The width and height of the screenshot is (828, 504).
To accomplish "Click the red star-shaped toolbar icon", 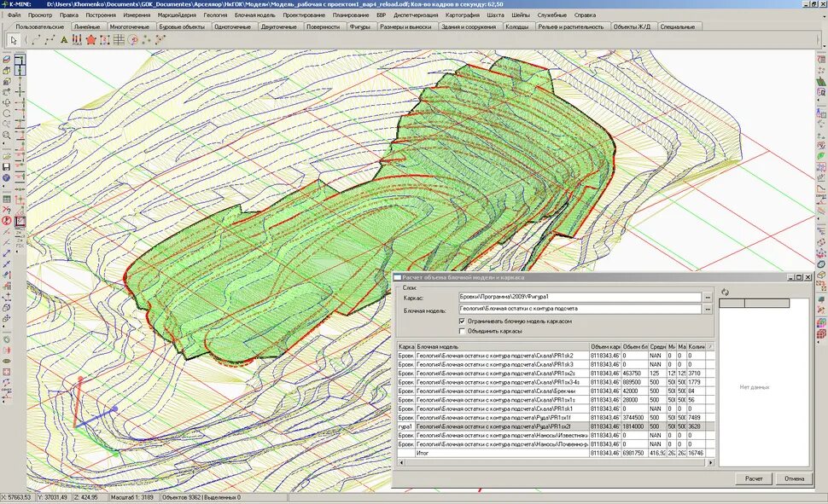I will click(x=90, y=39).
